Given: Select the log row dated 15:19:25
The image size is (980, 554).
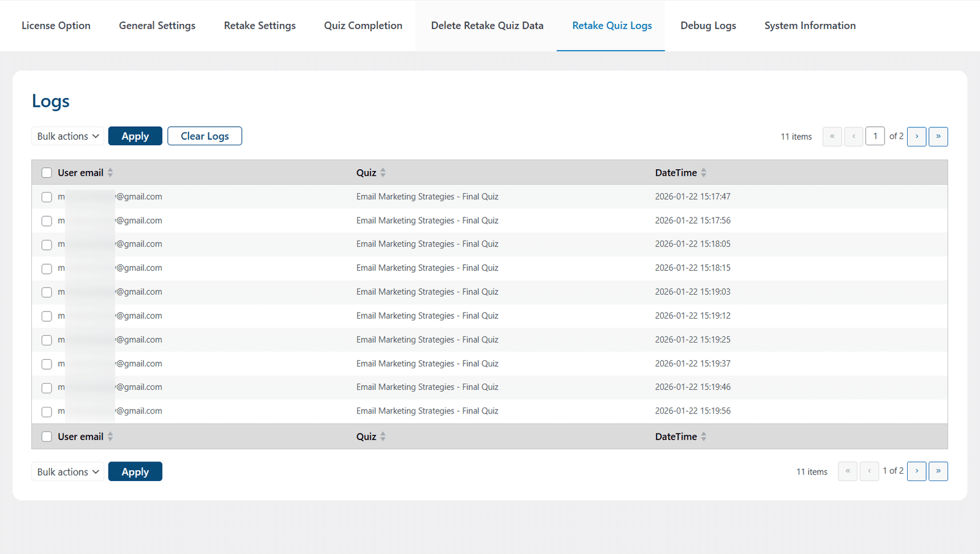Looking at the screenshot, I should pyautogui.click(x=47, y=340).
